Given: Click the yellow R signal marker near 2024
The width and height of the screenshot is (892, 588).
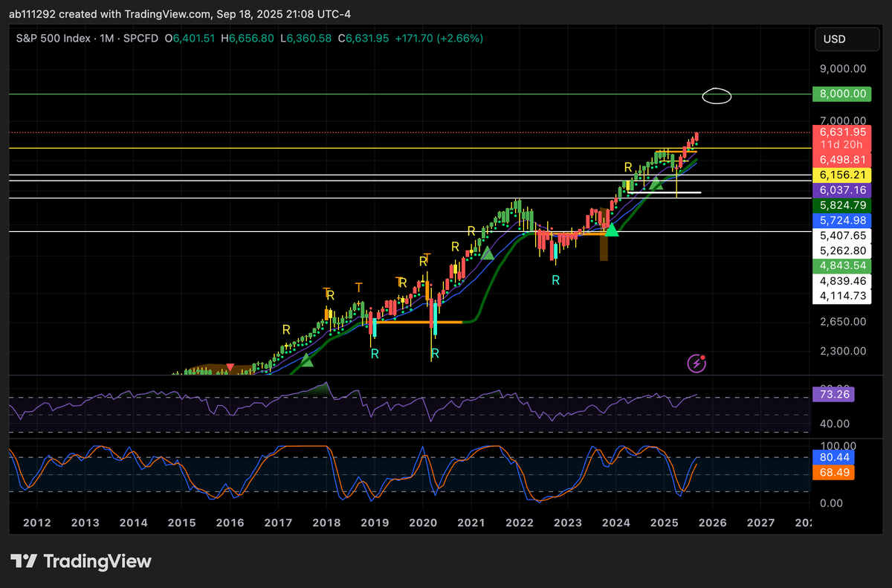Looking at the screenshot, I should click(627, 168).
